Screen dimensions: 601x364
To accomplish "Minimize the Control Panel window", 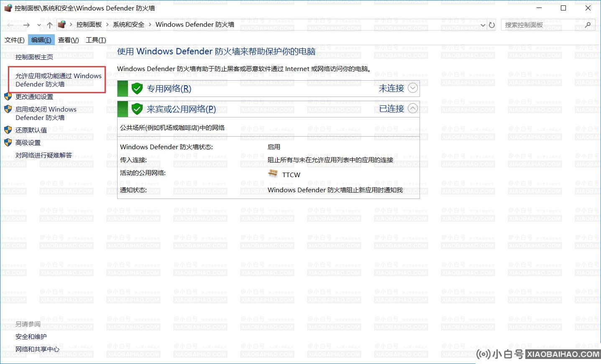I will coord(540,8).
